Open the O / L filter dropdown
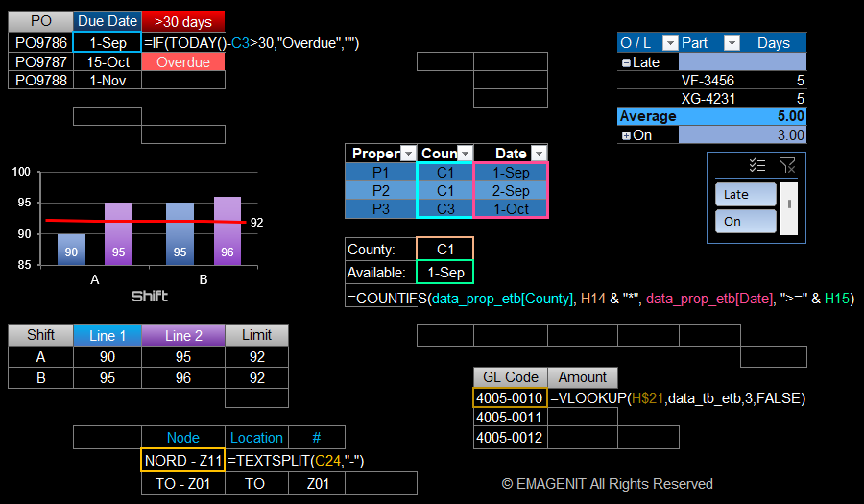Image resolution: width=864 pixels, height=504 pixels. click(668, 43)
